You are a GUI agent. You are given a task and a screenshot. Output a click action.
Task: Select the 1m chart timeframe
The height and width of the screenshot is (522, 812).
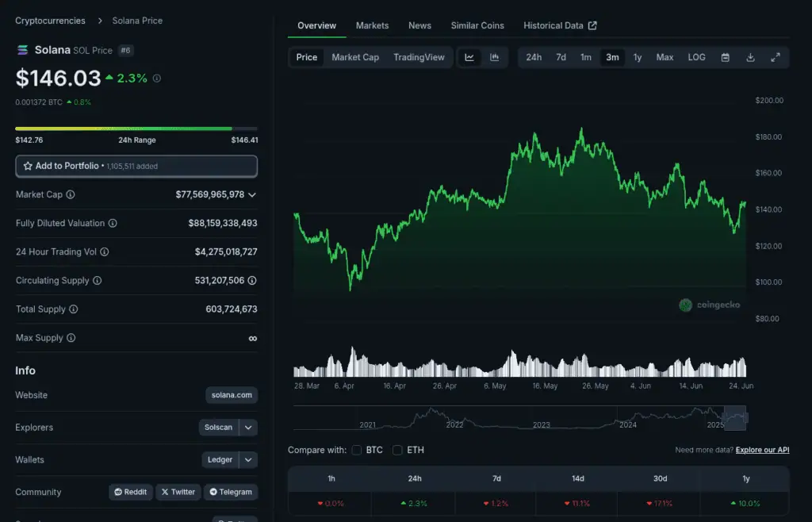tap(586, 57)
